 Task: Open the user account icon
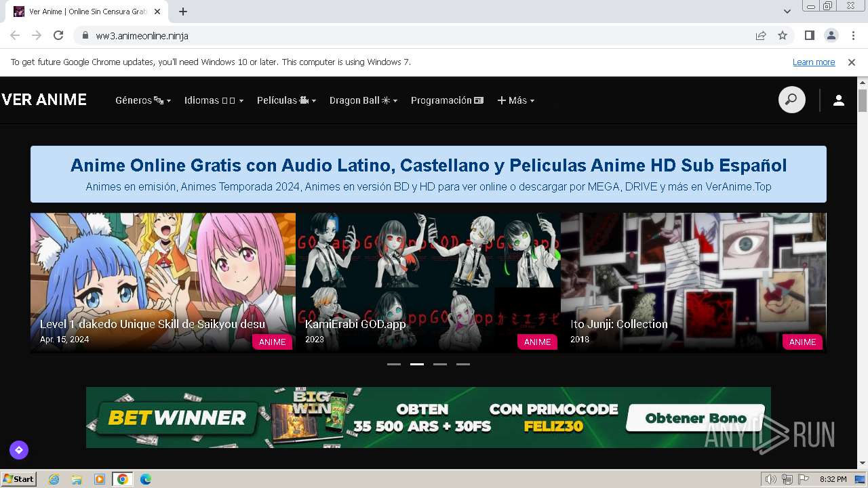point(838,100)
